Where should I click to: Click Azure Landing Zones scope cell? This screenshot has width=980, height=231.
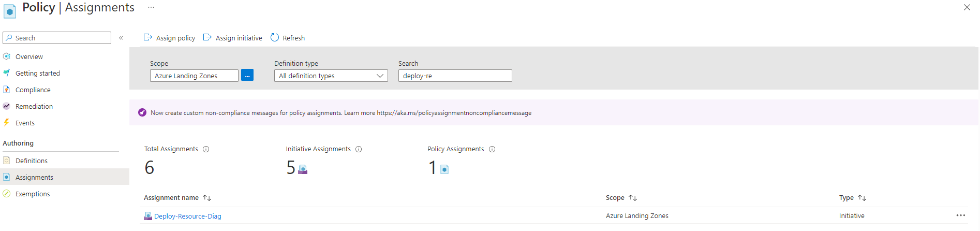[x=637, y=216]
